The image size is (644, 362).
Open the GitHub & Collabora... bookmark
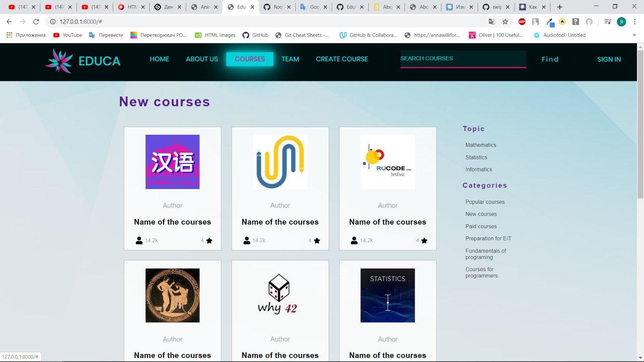coord(368,35)
